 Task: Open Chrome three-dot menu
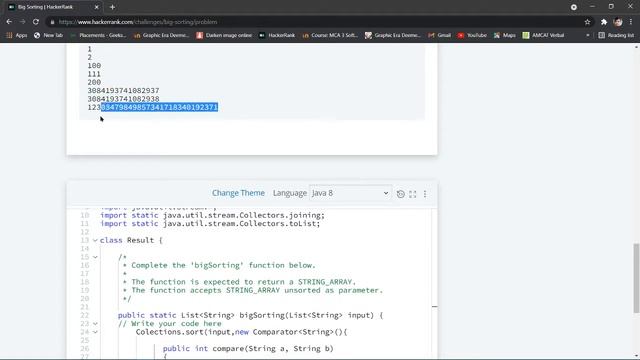[x=631, y=22]
